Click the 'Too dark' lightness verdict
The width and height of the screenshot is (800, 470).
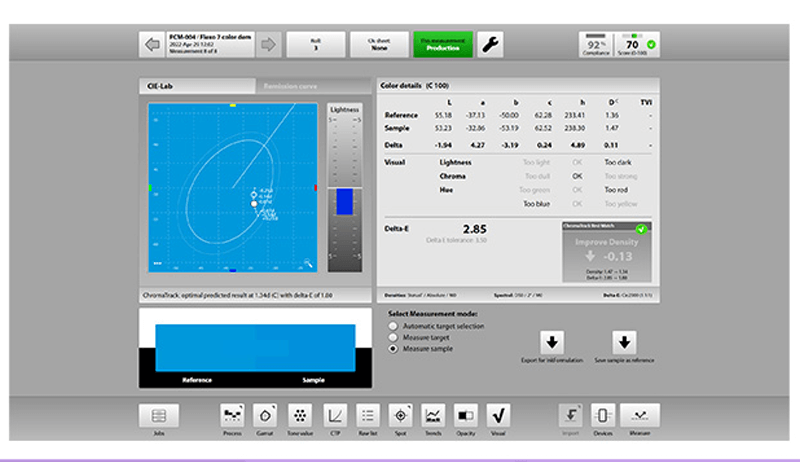click(x=618, y=162)
